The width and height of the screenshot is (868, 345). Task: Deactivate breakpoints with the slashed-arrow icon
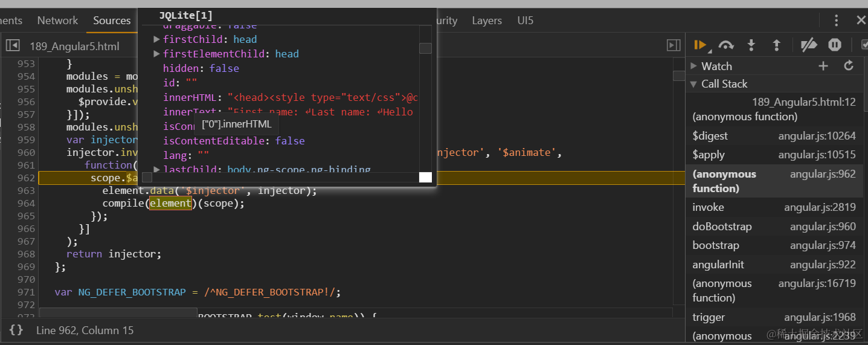[809, 45]
